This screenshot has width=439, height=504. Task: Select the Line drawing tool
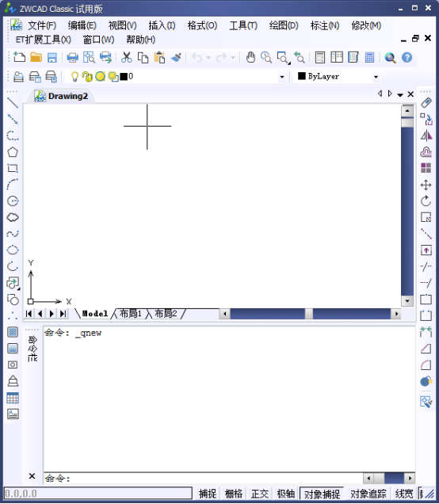point(13,102)
